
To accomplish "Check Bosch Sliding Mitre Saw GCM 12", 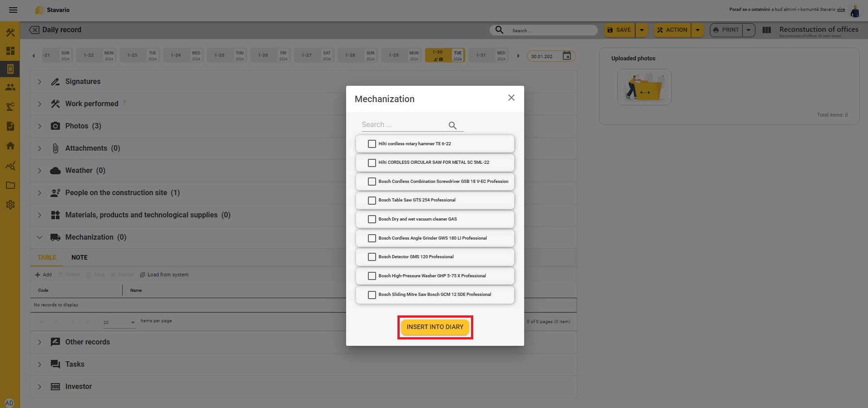I will point(372,295).
